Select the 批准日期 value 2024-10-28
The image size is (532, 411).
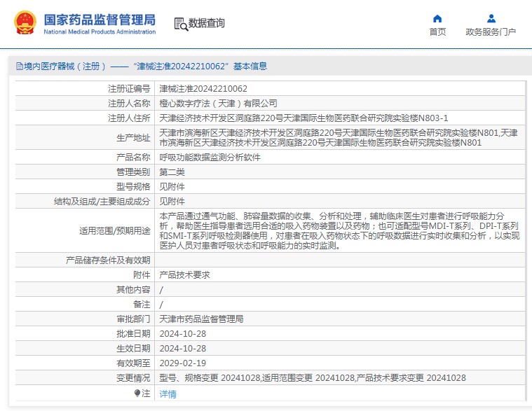tap(182, 333)
